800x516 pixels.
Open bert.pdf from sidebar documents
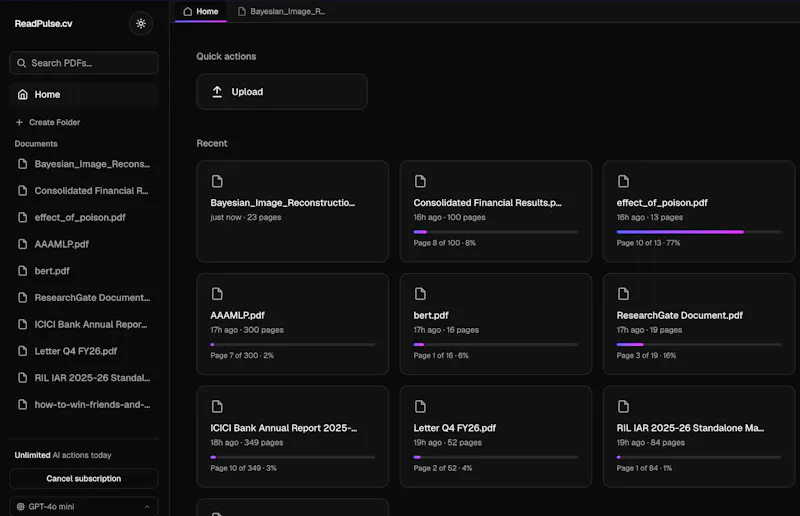[x=84, y=271]
